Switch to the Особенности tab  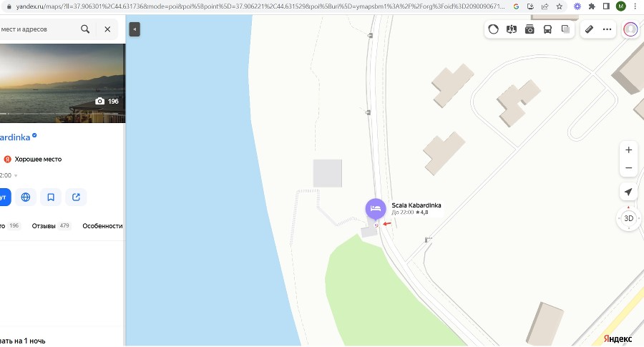click(x=102, y=226)
